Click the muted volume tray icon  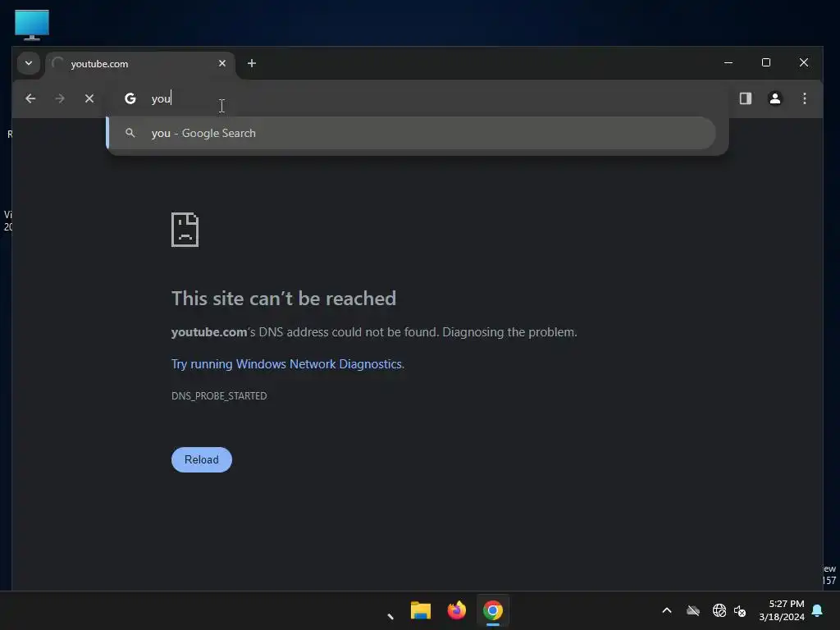tap(741, 610)
